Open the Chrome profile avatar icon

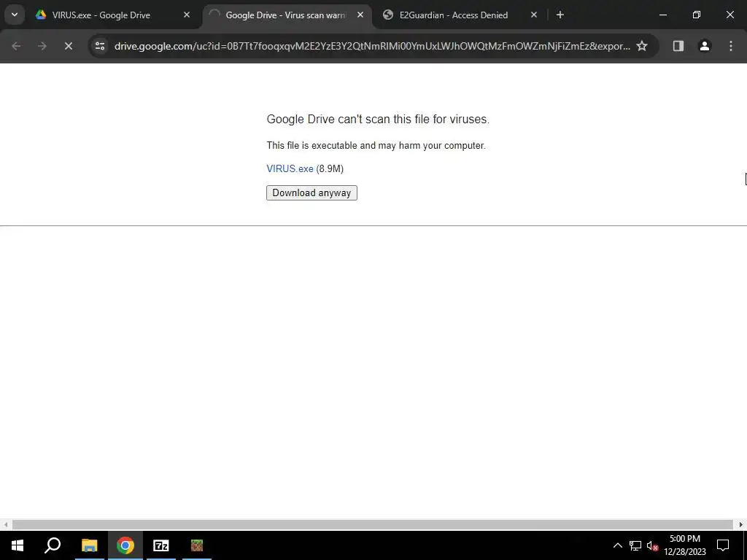(x=705, y=46)
